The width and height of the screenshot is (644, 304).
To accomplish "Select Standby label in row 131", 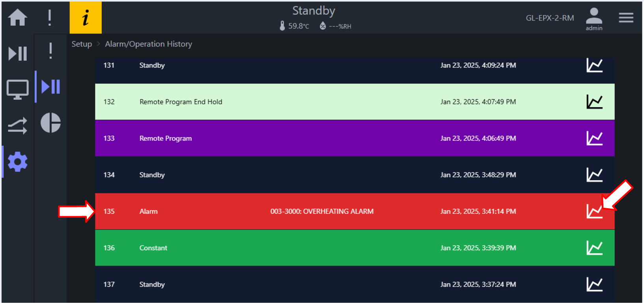I will pyautogui.click(x=152, y=65).
